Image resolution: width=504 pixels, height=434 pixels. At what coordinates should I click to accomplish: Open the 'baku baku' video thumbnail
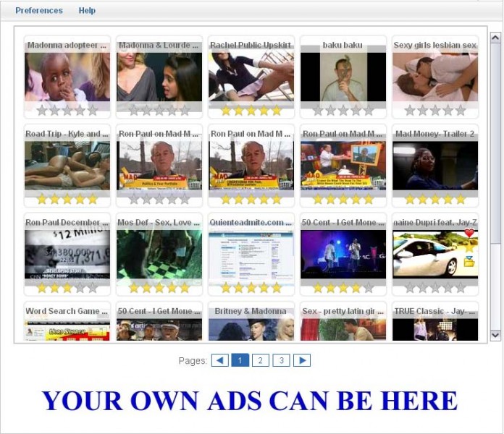(343, 77)
